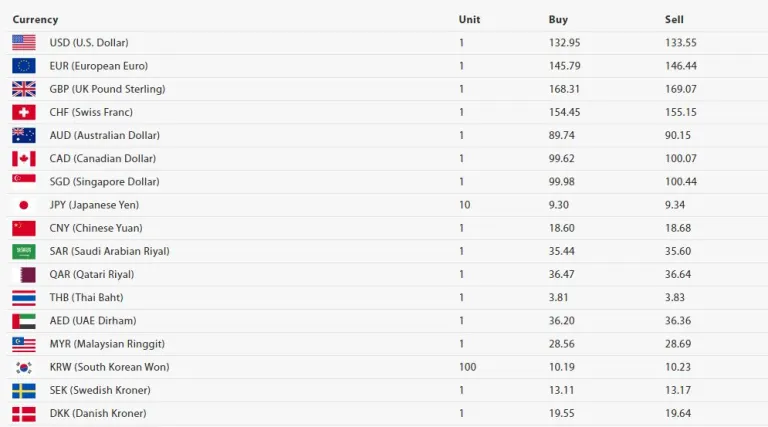Image resolution: width=768 pixels, height=427 pixels.
Task: Click the Australian flag icon
Action: pyautogui.click(x=24, y=135)
